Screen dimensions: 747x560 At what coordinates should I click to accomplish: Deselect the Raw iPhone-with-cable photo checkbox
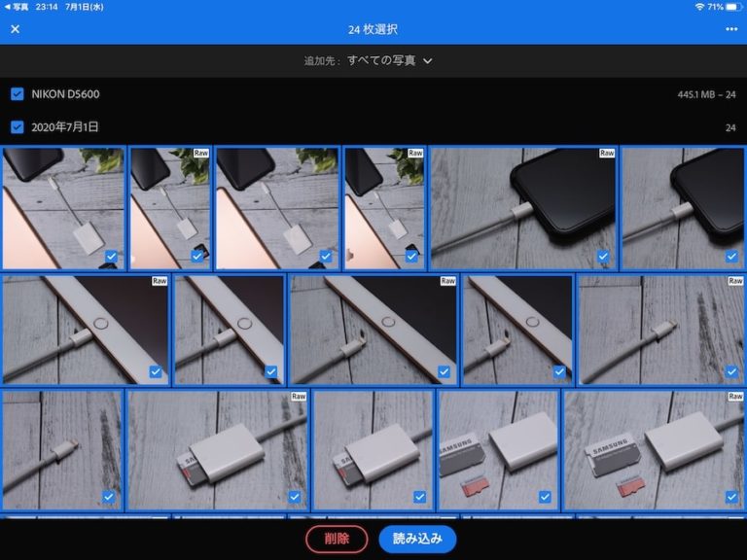pyautogui.click(x=603, y=257)
